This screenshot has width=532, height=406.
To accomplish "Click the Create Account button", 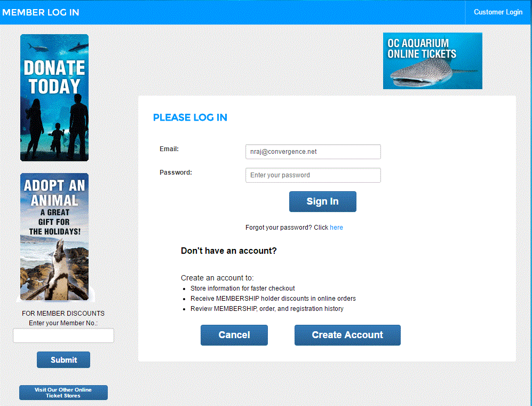I will (x=347, y=335).
